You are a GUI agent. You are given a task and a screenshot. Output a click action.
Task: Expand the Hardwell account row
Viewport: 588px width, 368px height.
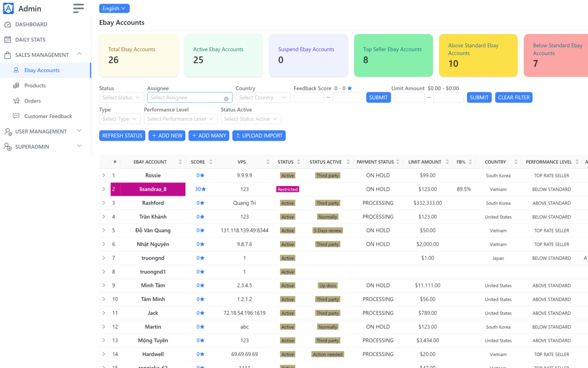click(104, 354)
